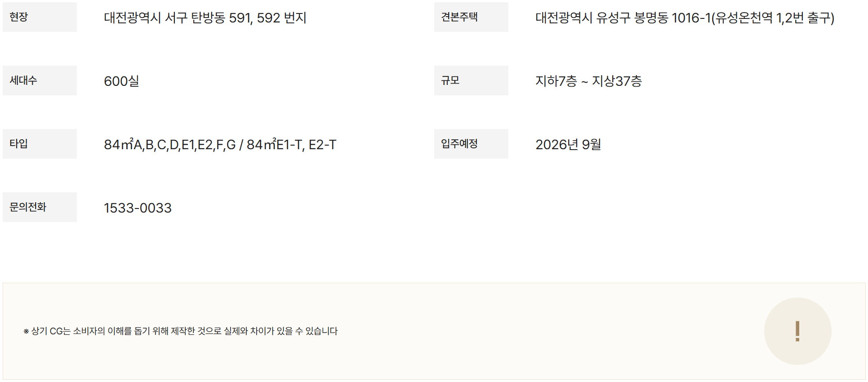
Task: Select the 84㎡A,B,C,D,E1,E2,F,G type text
Action: click(169, 145)
